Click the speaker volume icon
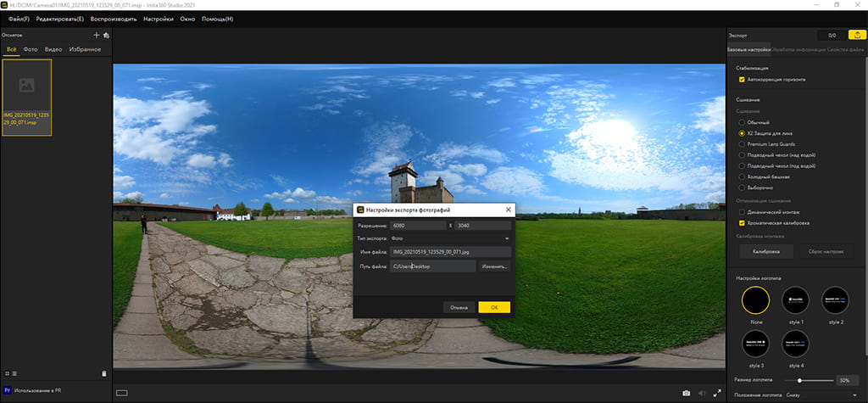 click(x=702, y=393)
